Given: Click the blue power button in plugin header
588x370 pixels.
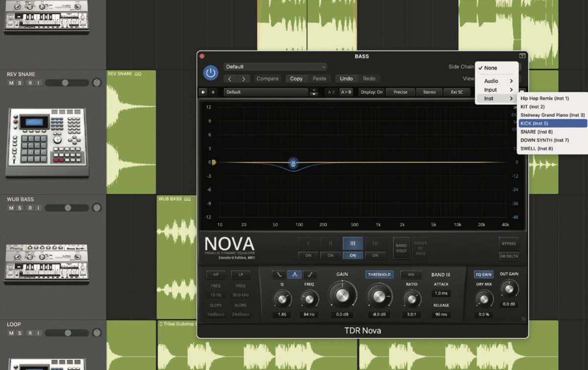Looking at the screenshot, I should [x=210, y=72].
